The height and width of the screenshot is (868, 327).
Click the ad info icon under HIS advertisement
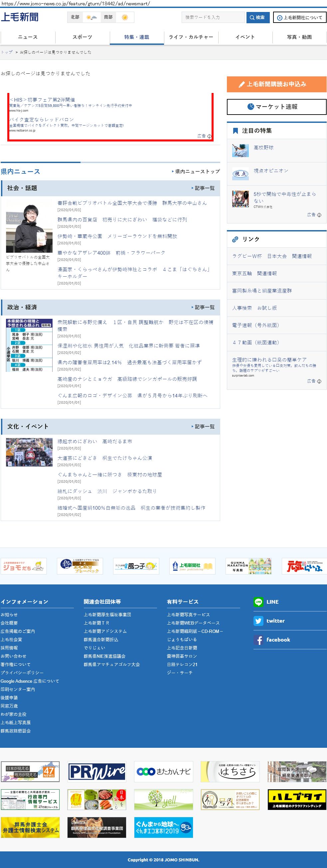coord(209,136)
